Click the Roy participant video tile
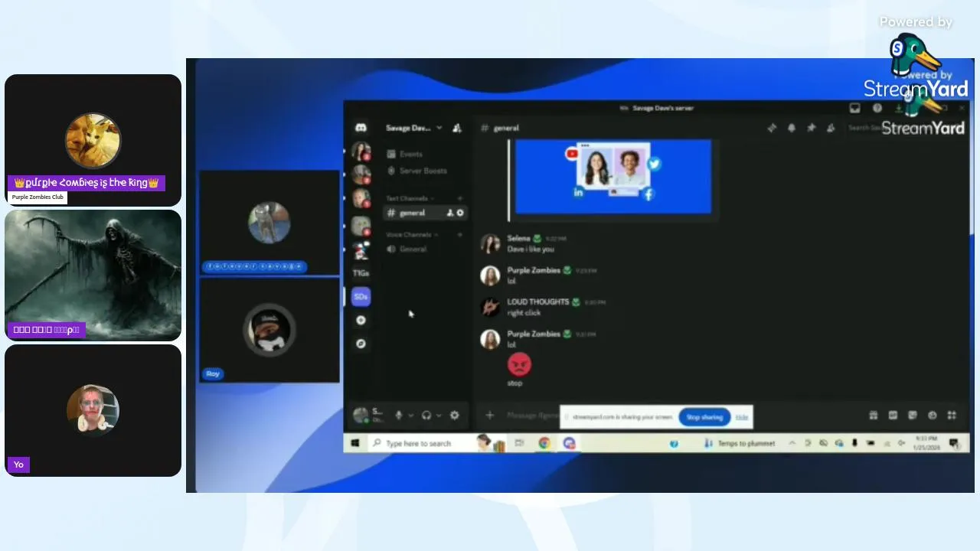Viewport: 980px width, 551px height. tap(269, 330)
